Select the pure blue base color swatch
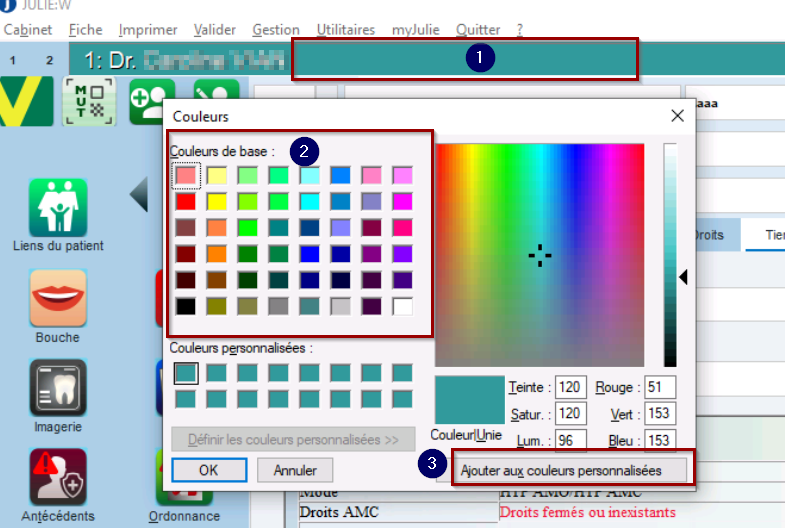 pos(309,254)
